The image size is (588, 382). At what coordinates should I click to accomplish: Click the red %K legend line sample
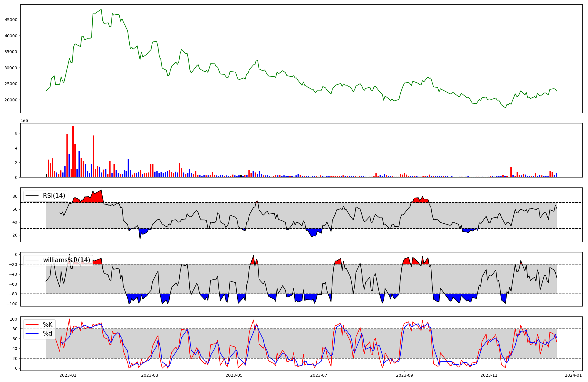click(32, 324)
